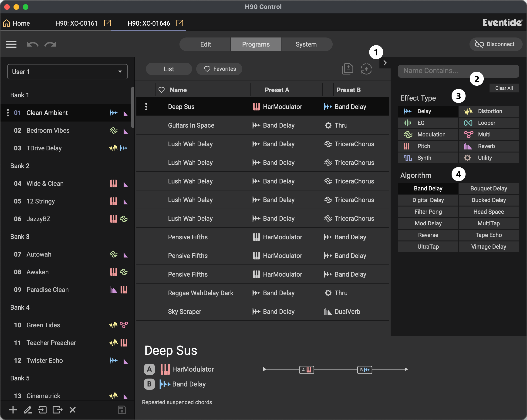This screenshot has width=527, height=420.
Task: Select the Guitars In Space program row
Action: [262, 125]
